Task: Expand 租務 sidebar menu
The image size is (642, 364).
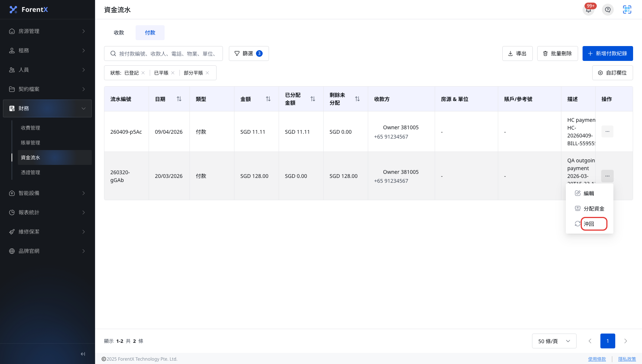Action: [x=48, y=51]
